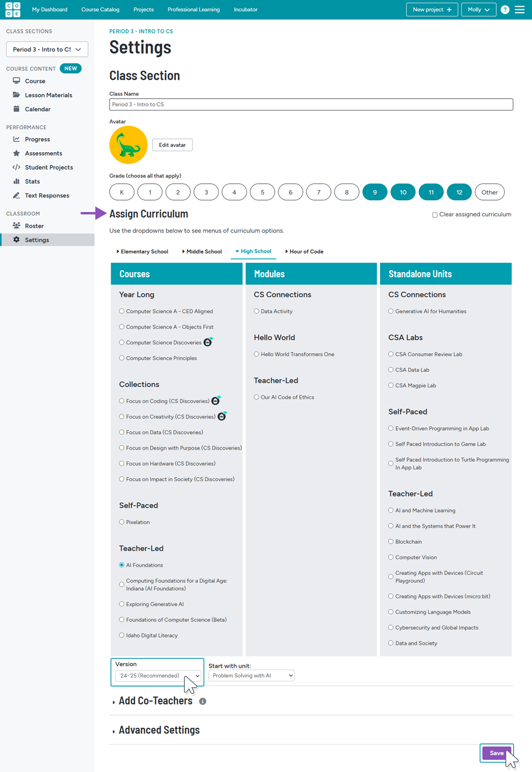
Task: Check the Clear assigned curriculum checkbox
Action: click(x=435, y=215)
